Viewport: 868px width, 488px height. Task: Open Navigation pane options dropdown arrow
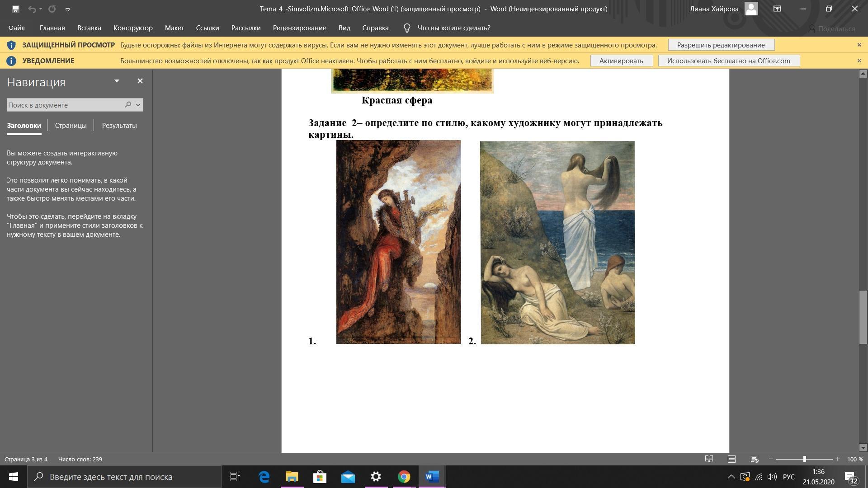117,81
